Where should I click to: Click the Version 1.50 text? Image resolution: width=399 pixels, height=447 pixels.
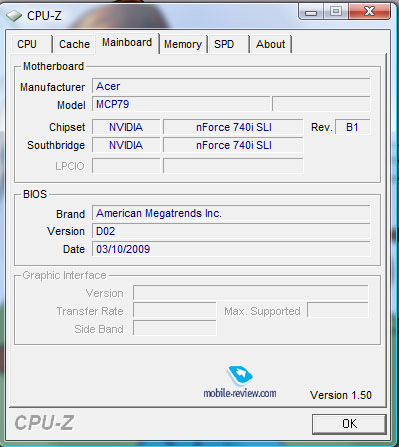click(x=341, y=395)
